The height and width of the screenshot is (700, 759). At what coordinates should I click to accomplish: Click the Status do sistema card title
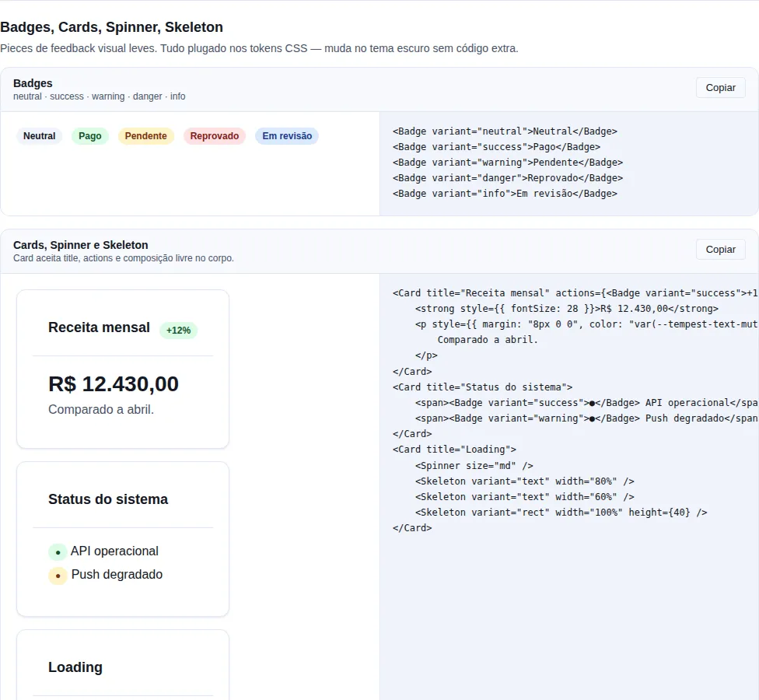[108, 499]
